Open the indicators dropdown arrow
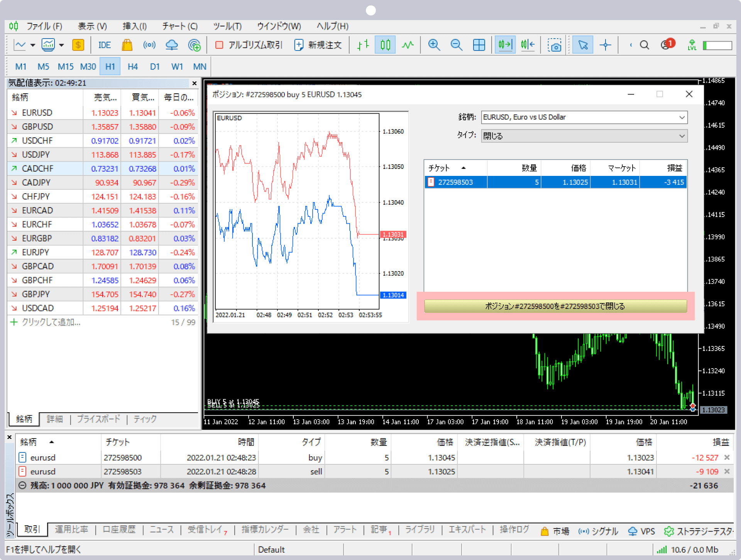The height and width of the screenshot is (560, 741). [x=61, y=45]
